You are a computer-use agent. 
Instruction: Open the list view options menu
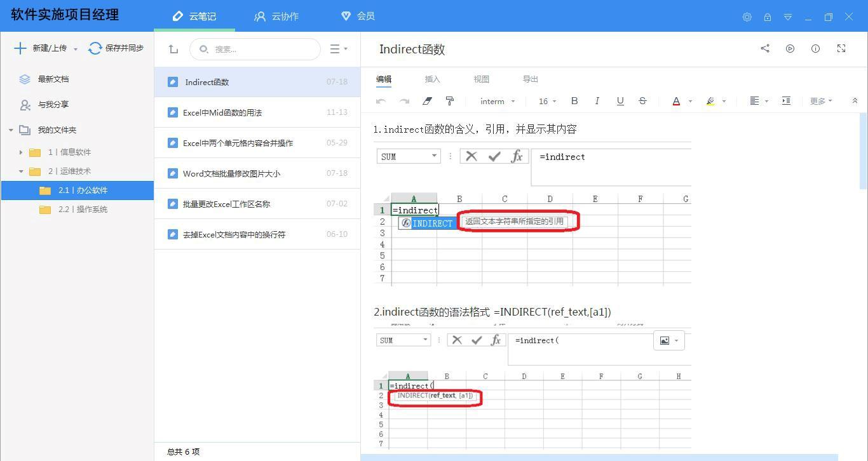click(x=339, y=49)
